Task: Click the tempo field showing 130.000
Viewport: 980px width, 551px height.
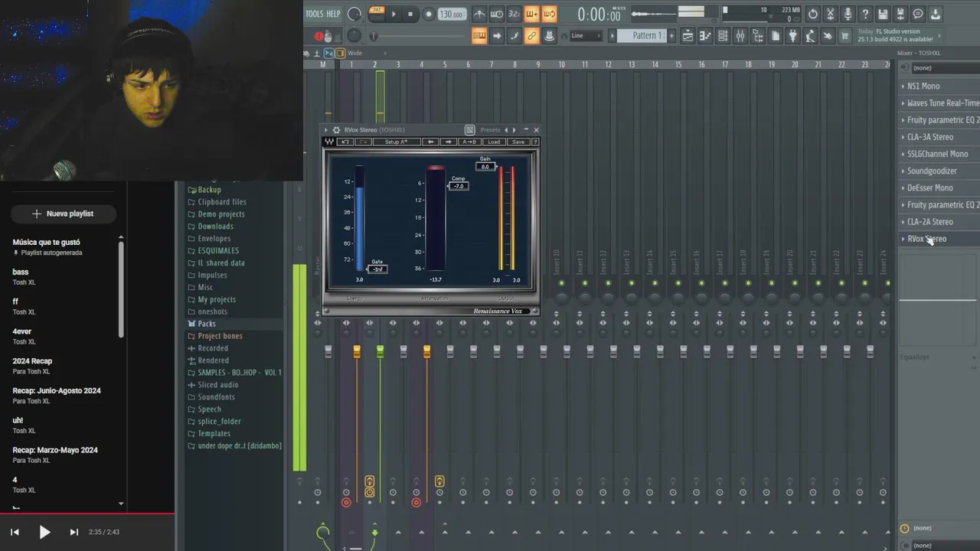Action: (452, 14)
